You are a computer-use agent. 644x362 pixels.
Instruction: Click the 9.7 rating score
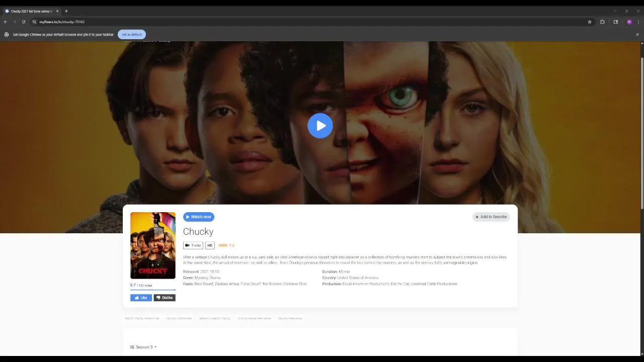tap(133, 285)
